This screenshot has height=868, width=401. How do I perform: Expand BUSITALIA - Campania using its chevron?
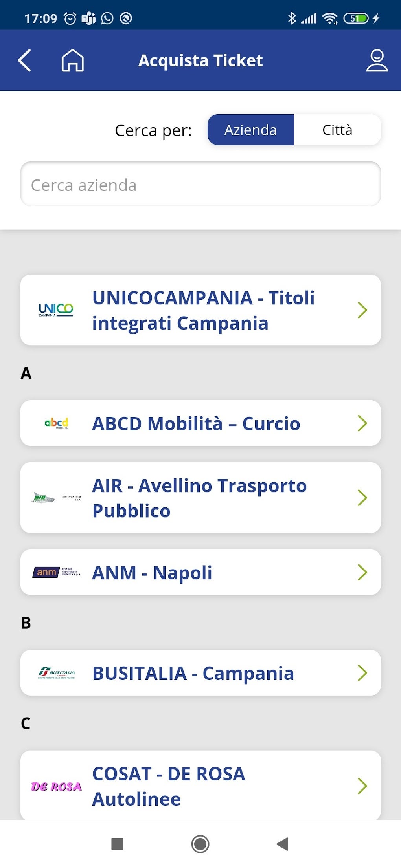point(362,673)
